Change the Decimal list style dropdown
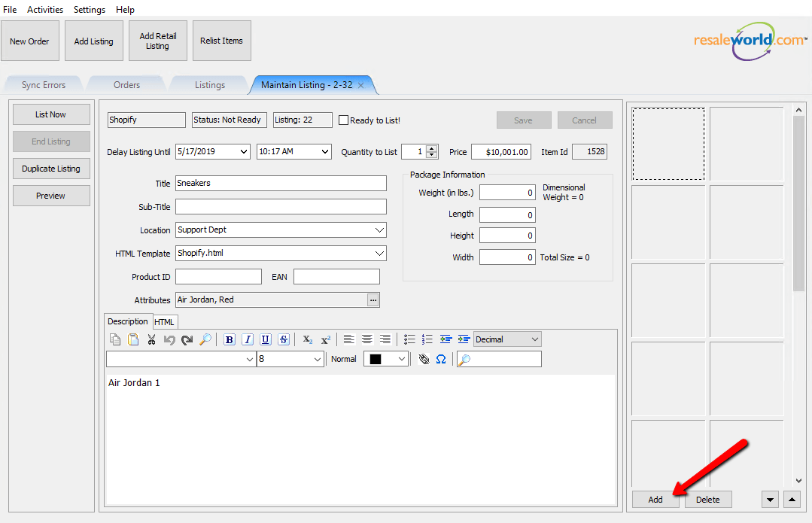Viewport: 812px width, 523px height. 507,339
